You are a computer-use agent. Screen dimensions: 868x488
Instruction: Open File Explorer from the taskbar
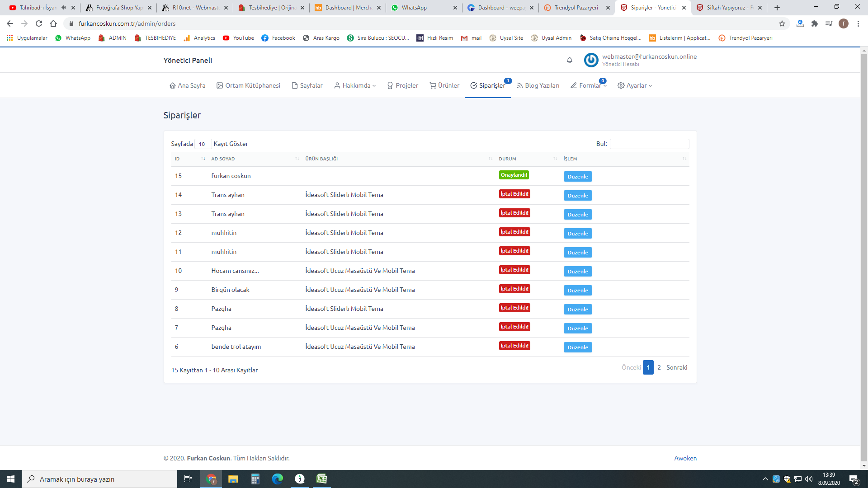(x=233, y=479)
